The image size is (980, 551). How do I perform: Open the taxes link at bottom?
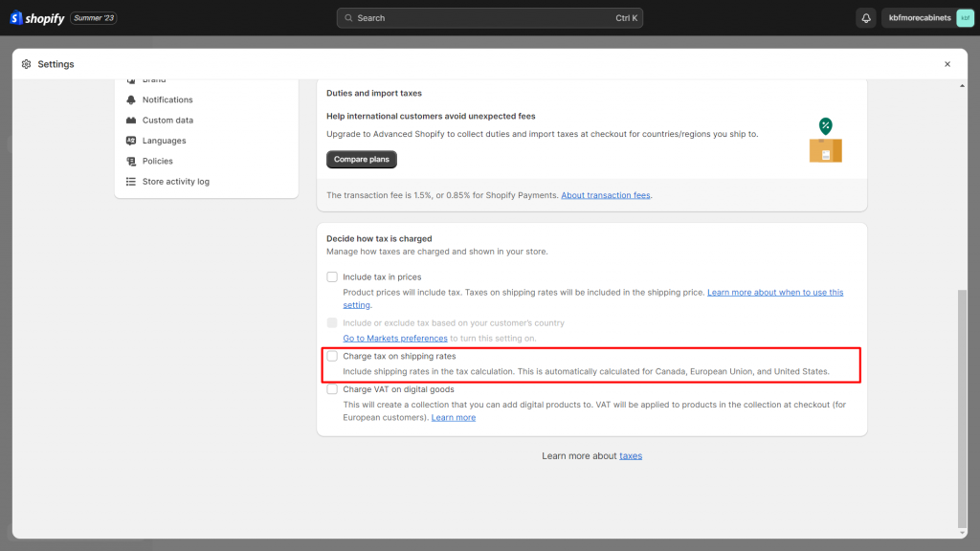[x=631, y=456]
